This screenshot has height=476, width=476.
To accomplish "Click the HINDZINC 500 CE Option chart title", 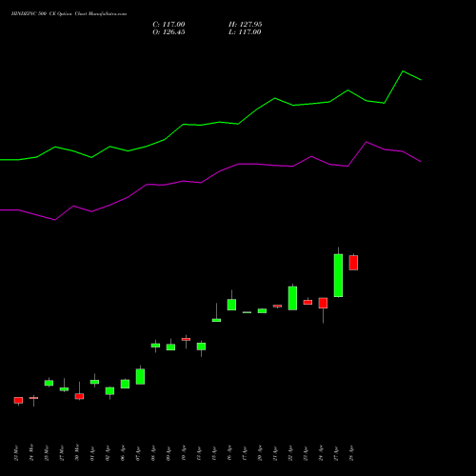I will pos(69,14).
